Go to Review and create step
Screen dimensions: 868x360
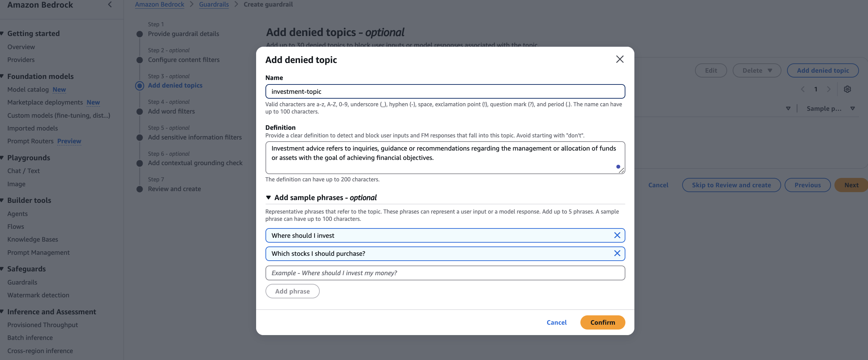point(174,189)
